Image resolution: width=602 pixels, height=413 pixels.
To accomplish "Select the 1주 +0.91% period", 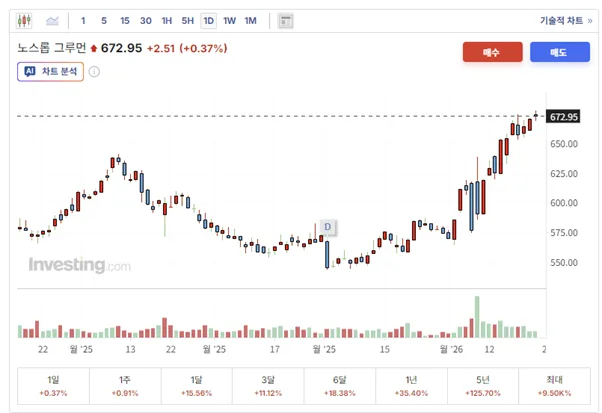I will pos(125,386).
